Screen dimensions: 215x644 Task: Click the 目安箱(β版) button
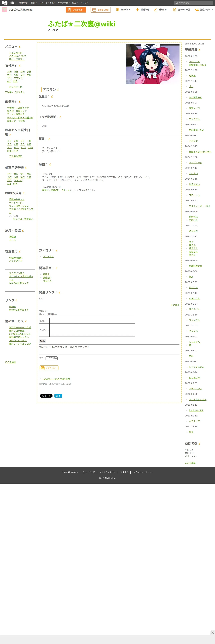(x=101, y=10)
